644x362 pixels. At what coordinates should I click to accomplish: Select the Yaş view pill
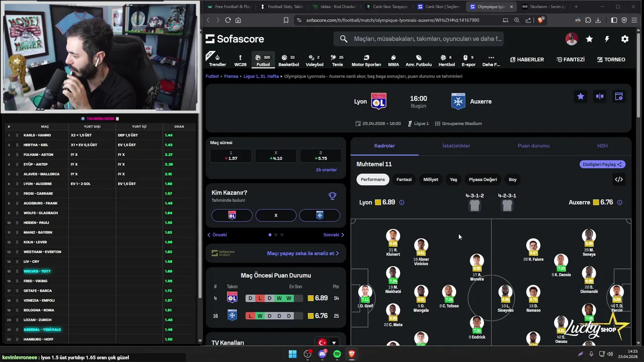453,179
